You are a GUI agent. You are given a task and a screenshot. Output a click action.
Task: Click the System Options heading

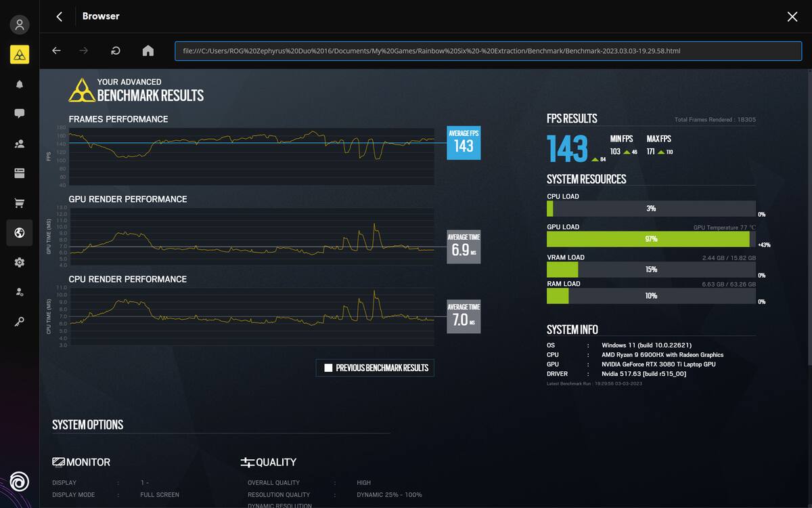coord(88,425)
